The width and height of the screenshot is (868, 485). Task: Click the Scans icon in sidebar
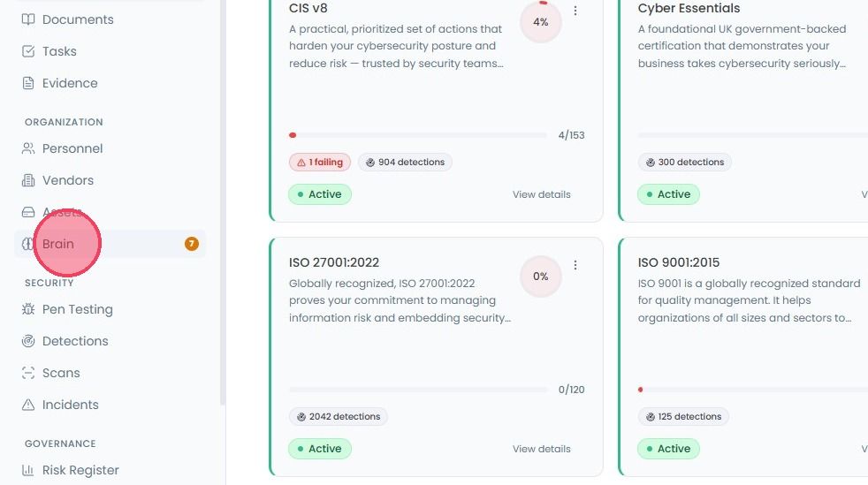27,373
